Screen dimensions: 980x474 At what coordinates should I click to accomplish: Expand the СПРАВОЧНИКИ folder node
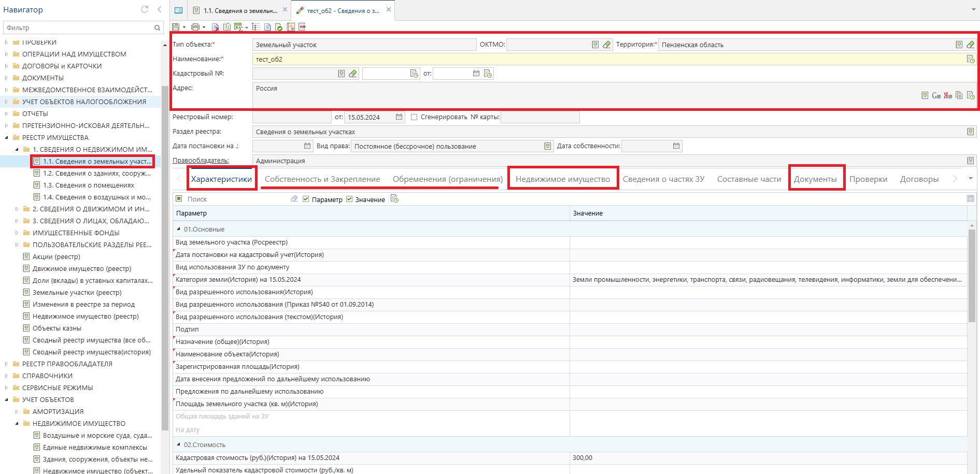point(6,376)
